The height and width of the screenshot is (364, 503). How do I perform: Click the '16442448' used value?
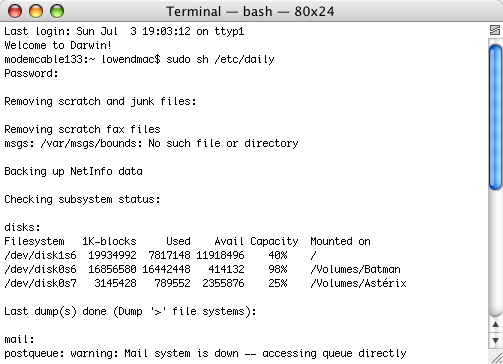[x=166, y=269]
